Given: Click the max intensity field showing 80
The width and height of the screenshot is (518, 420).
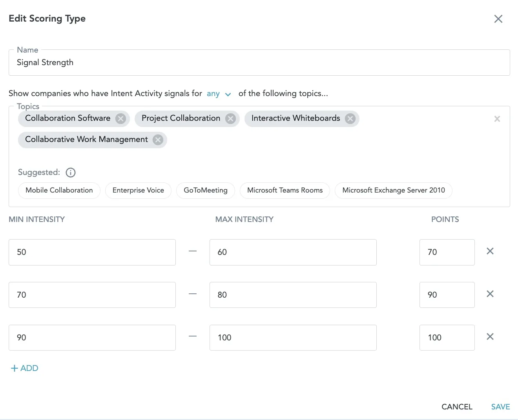Looking at the screenshot, I should coord(293,295).
